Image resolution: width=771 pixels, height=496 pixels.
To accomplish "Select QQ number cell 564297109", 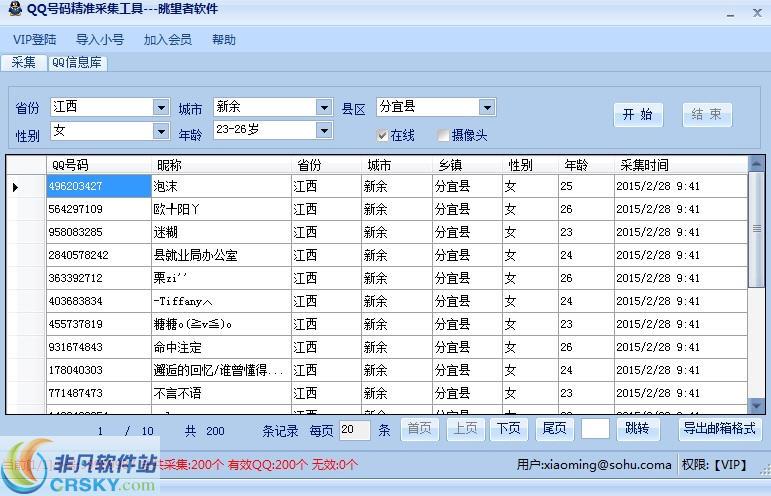I will pos(99,209).
